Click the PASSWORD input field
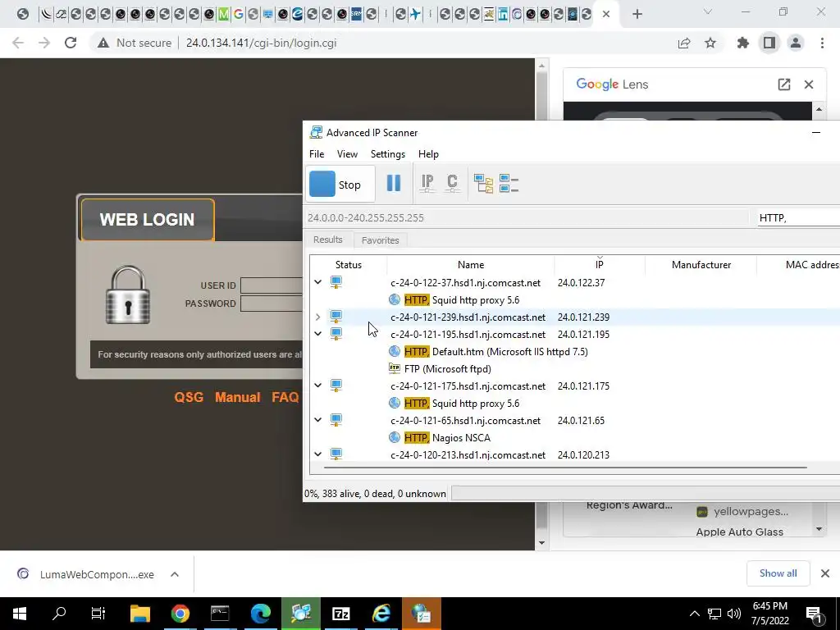840x630 pixels. [x=272, y=304]
